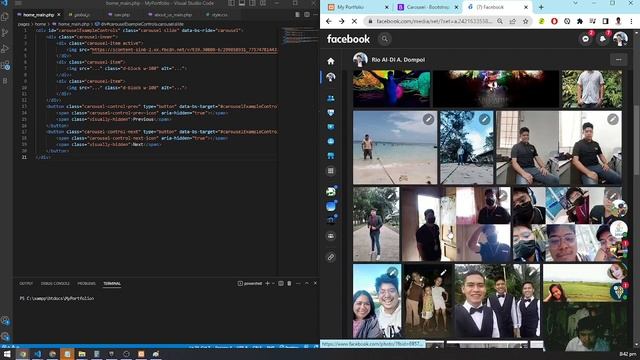Go back in Chrome browser
Image resolution: width=640 pixels, height=360 pixels.
[x=329, y=21]
